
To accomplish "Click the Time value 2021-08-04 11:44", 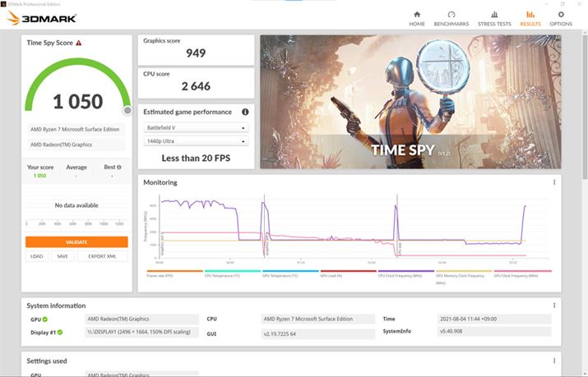I will [494, 319].
